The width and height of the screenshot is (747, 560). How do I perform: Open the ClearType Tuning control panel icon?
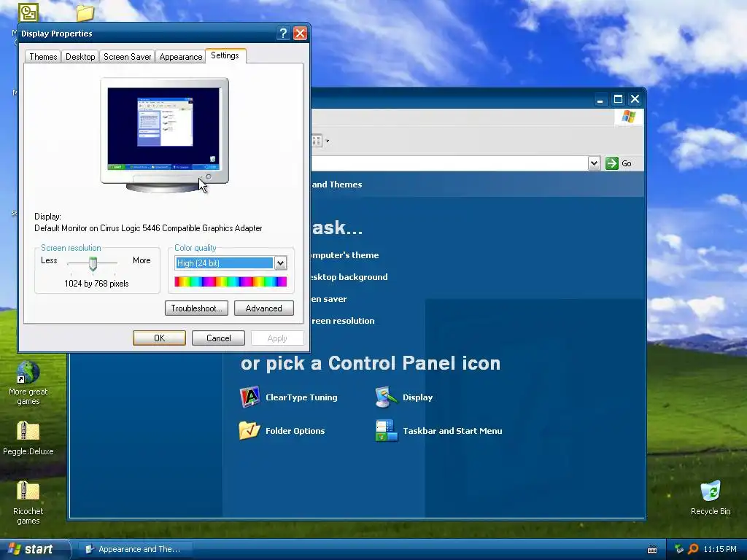249,397
